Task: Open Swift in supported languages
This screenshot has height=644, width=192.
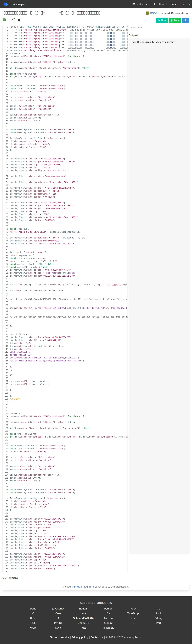Action: (58, 628)
